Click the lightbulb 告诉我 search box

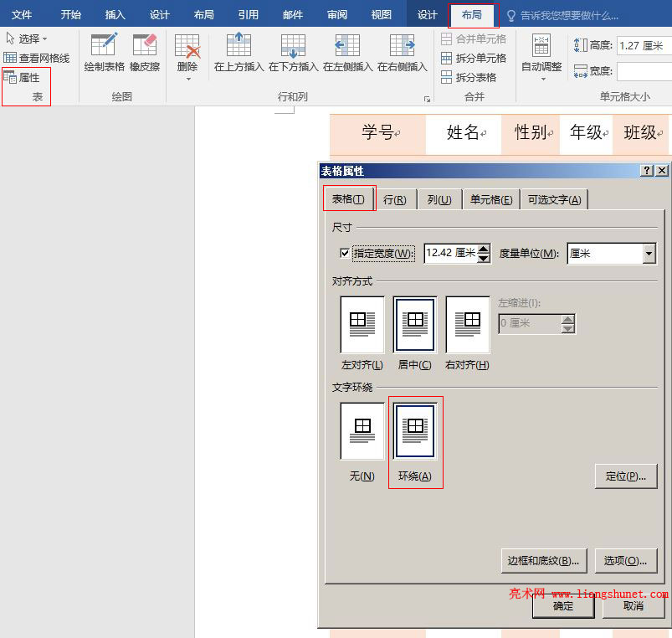point(562,16)
